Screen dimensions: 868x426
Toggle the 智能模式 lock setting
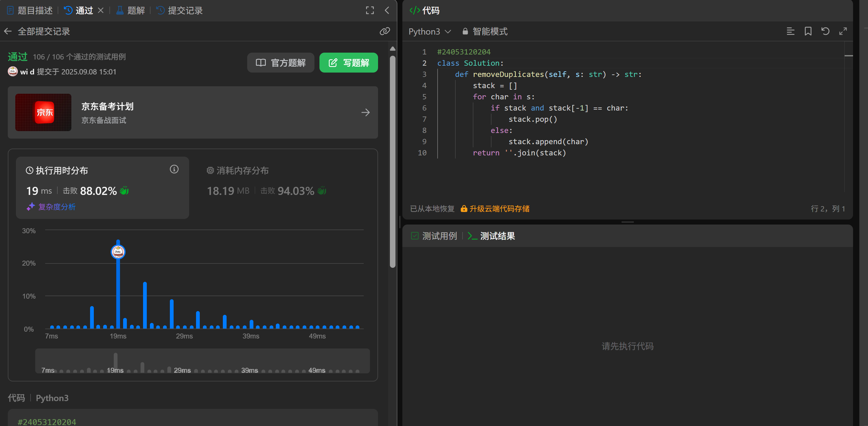tap(485, 31)
